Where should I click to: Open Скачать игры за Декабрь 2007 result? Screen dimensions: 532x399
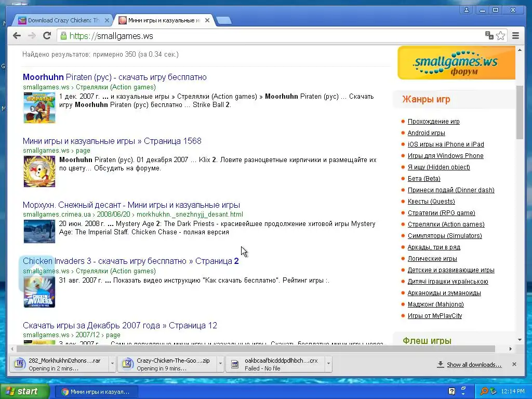120,325
